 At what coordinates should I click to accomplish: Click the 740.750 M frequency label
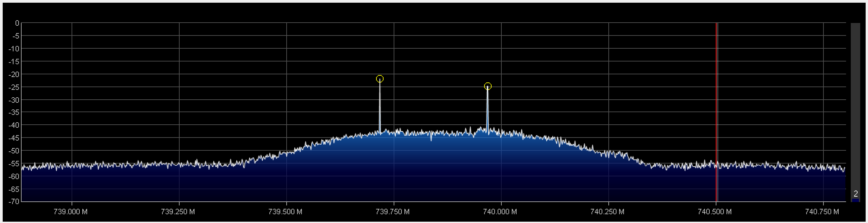(x=822, y=212)
